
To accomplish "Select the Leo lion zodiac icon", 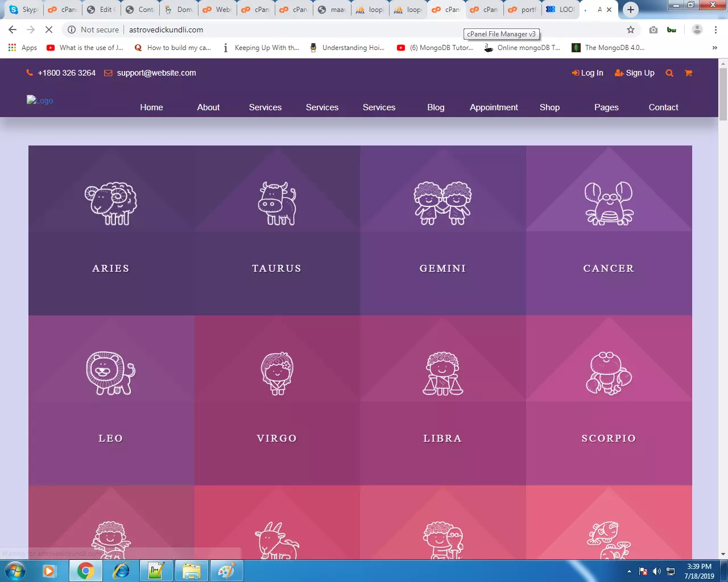I will tap(111, 373).
